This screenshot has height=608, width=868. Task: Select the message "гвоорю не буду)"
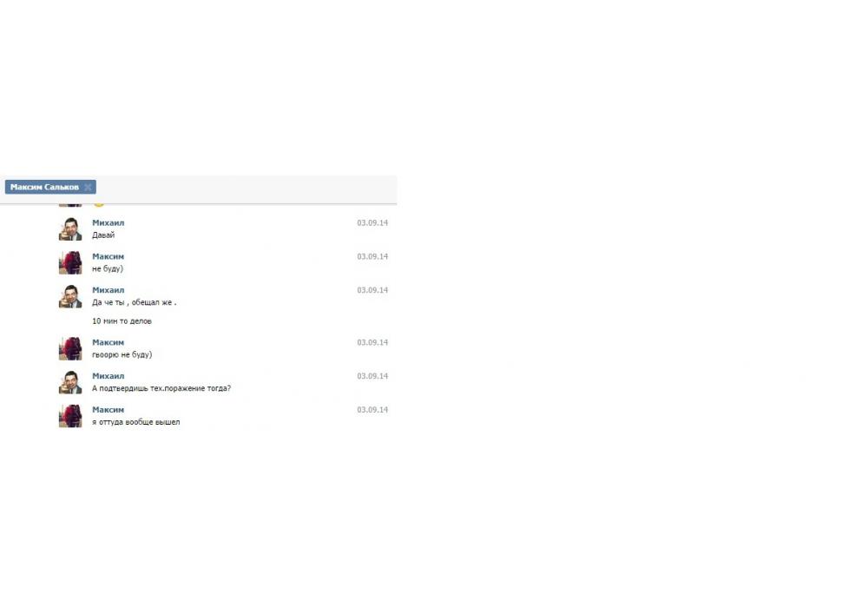122,354
